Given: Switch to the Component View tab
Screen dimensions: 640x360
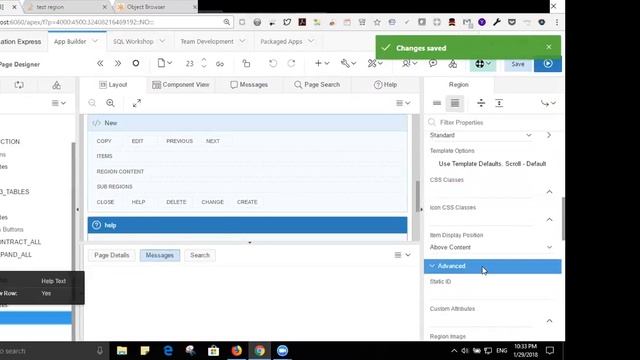Looking at the screenshot, I should pyautogui.click(x=180, y=84).
